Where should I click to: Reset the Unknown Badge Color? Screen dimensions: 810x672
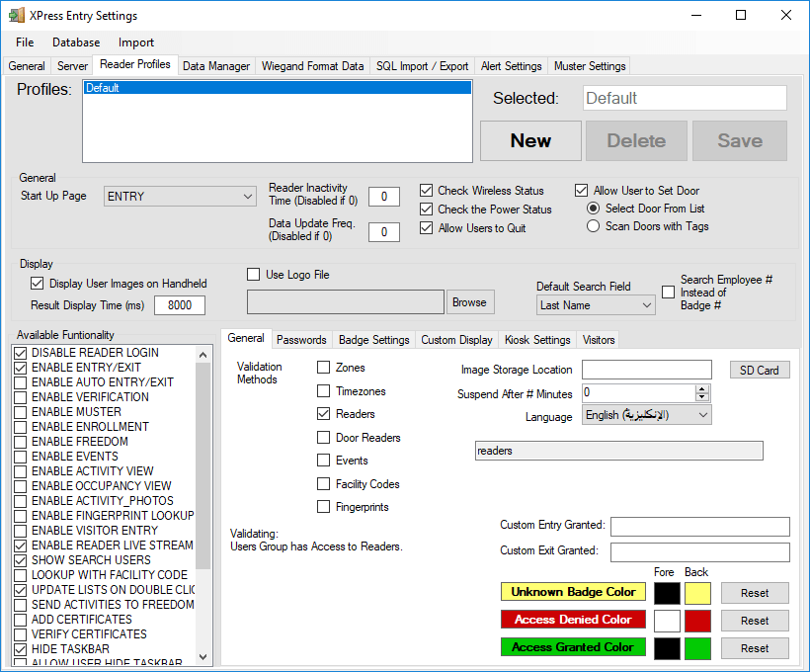click(755, 593)
